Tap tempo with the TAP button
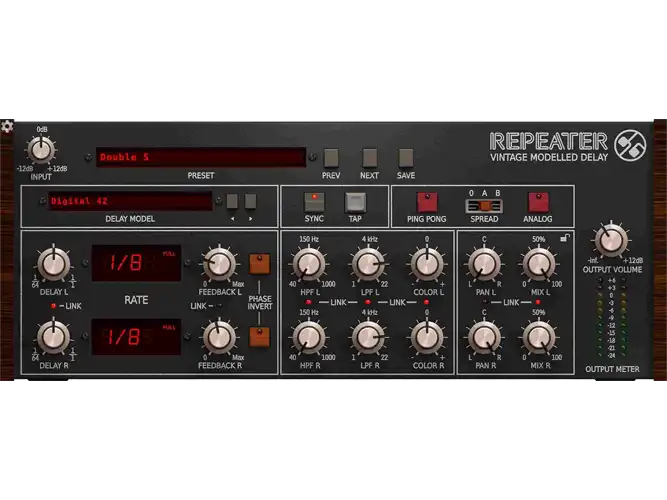This screenshot has height=500, width=667. point(355,203)
